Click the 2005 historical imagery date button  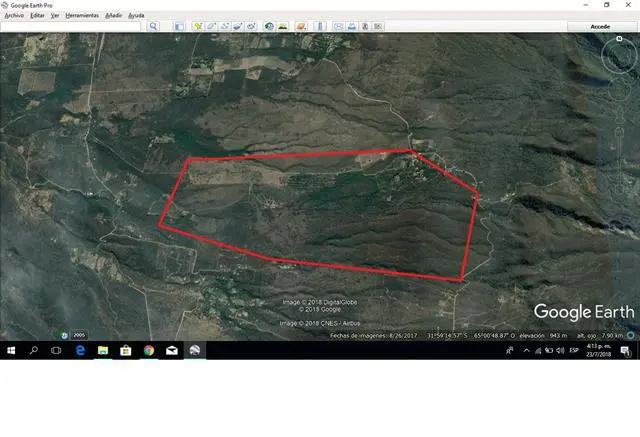(x=79, y=335)
